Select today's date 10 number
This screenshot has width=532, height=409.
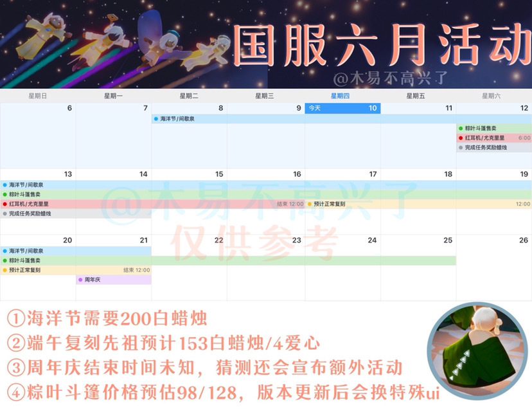point(373,108)
